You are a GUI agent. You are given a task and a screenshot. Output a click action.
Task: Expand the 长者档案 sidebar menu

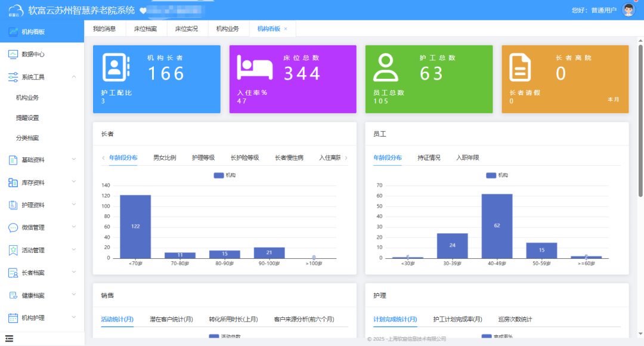74,273
